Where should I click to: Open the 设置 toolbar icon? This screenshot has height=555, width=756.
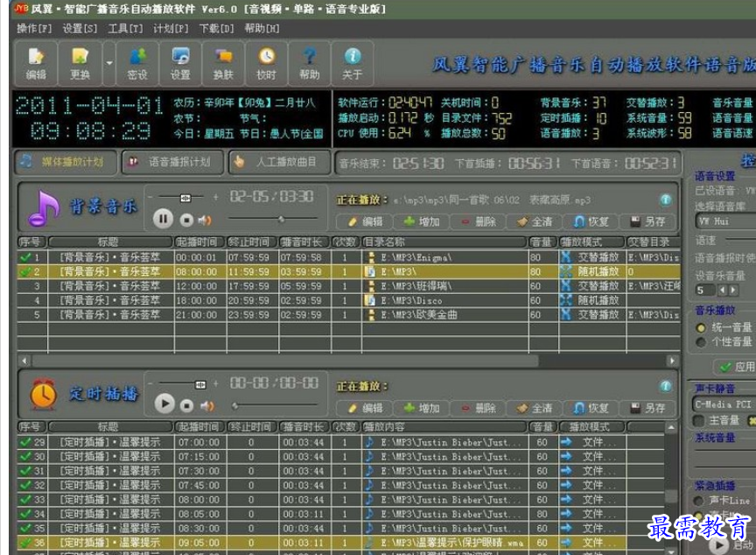click(180, 63)
